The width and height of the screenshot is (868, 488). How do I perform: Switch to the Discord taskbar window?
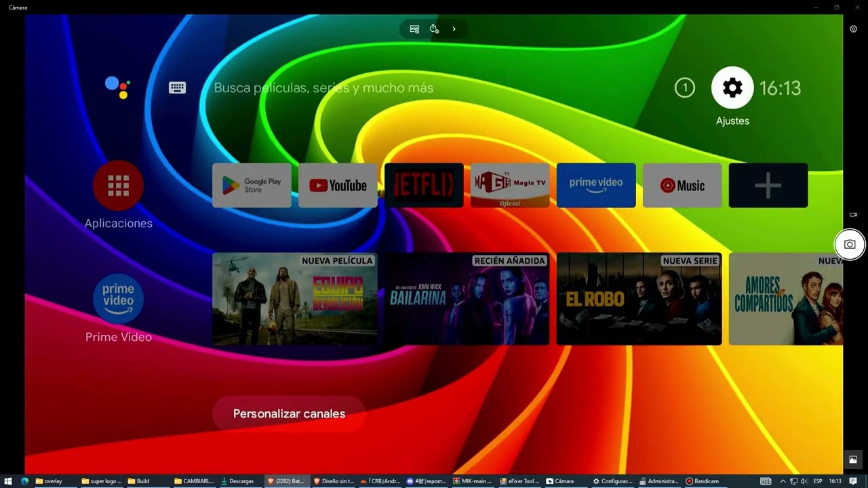tap(426, 481)
